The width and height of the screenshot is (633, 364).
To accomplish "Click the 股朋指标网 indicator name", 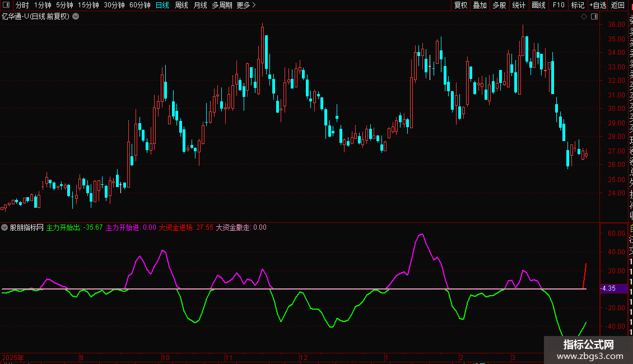I will click(27, 227).
